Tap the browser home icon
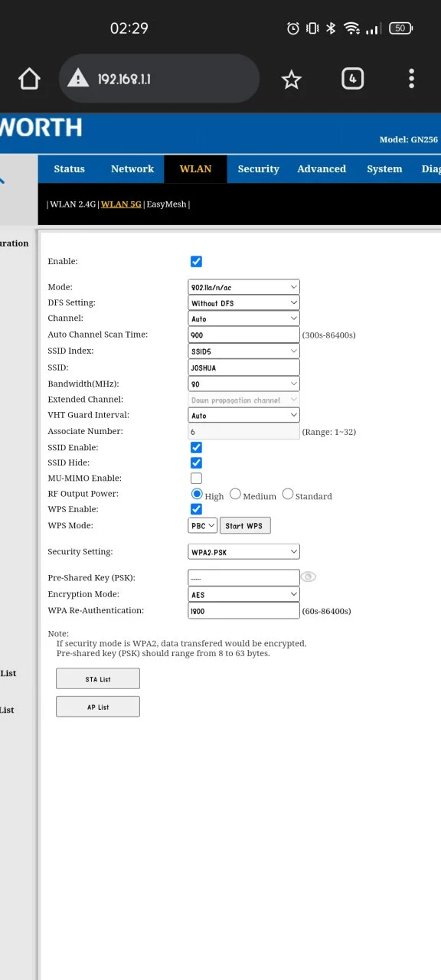This screenshot has width=441, height=980. pyautogui.click(x=29, y=78)
